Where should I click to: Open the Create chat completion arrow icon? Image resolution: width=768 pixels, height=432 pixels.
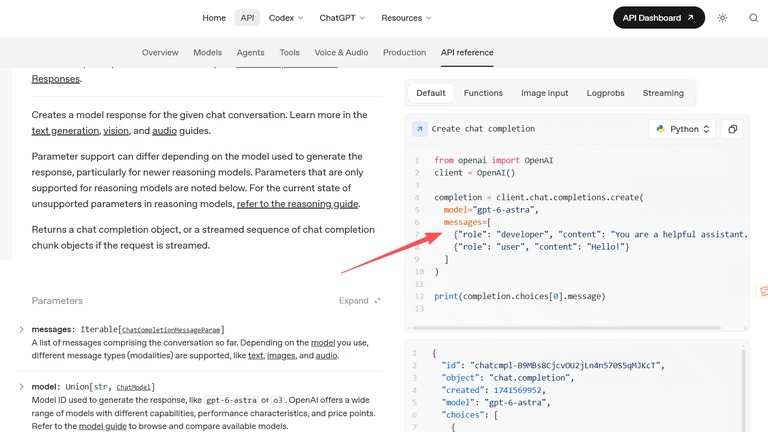coord(419,129)
